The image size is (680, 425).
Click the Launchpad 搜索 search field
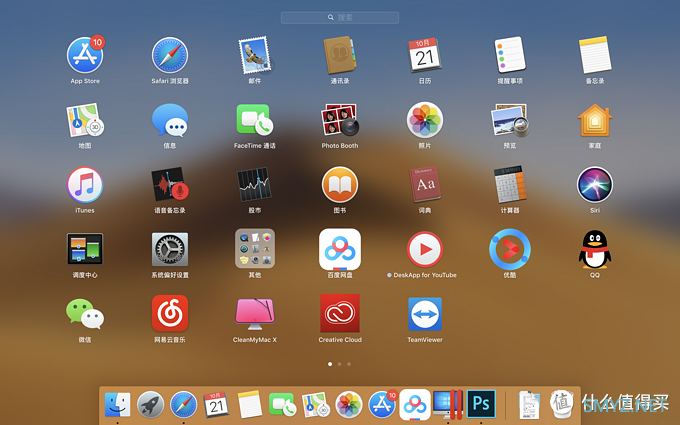point(340,17)
